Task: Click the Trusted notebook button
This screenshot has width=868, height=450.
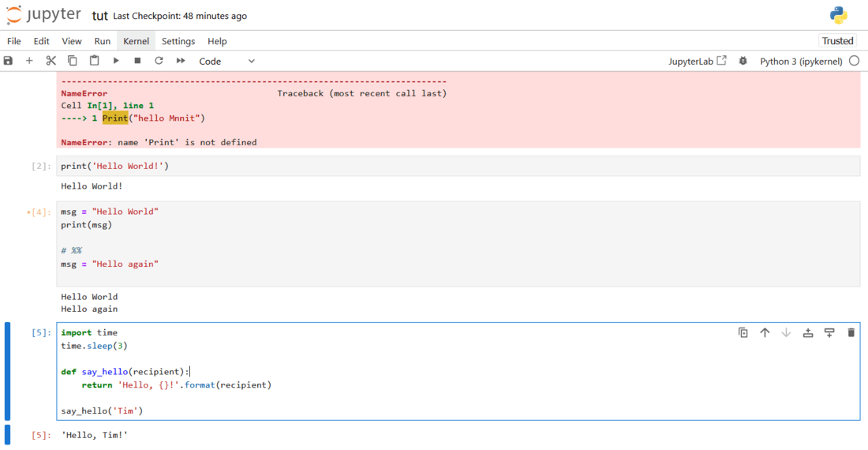Action: tap(837, 41)
